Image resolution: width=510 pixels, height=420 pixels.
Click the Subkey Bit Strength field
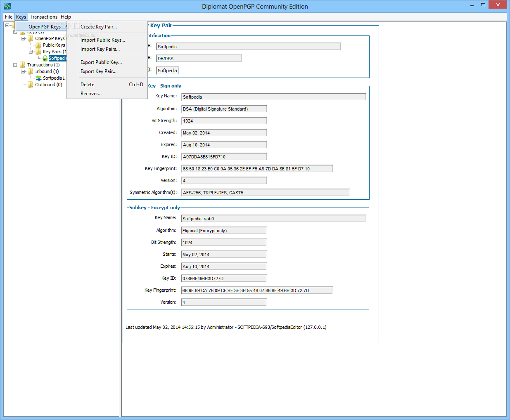click(x=223, y=243)
